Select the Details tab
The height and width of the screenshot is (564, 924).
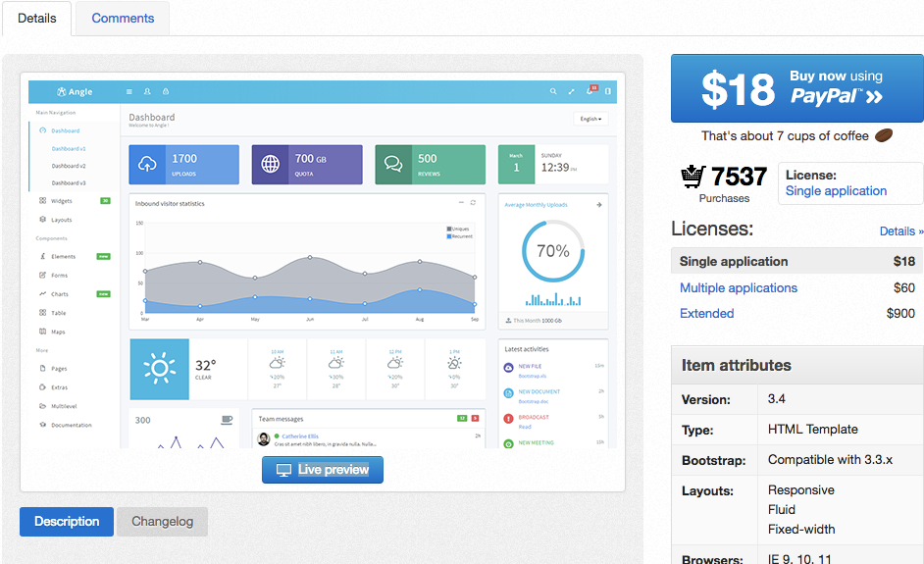coord(36,19)
